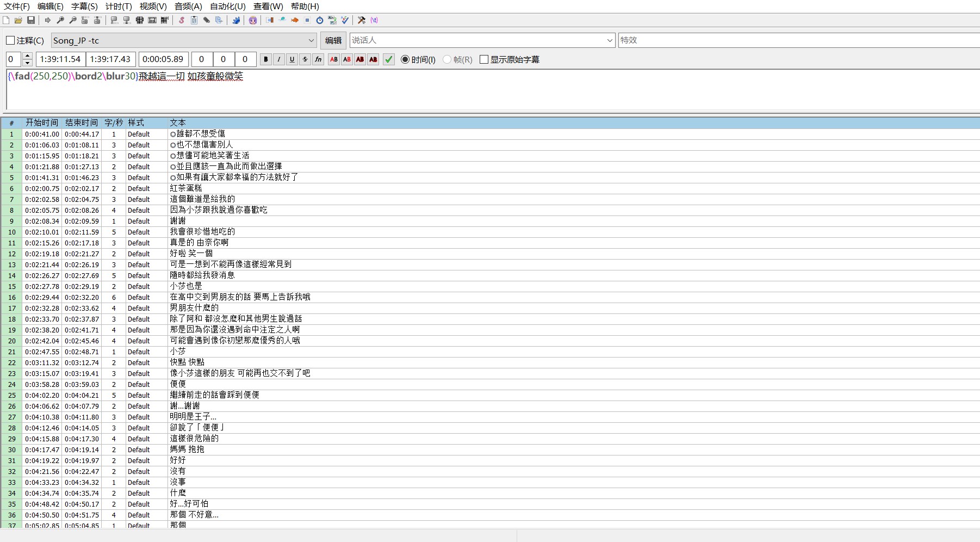Select visible subtitles icon
This screenshot has width=980, height=542.
(140, 20)
